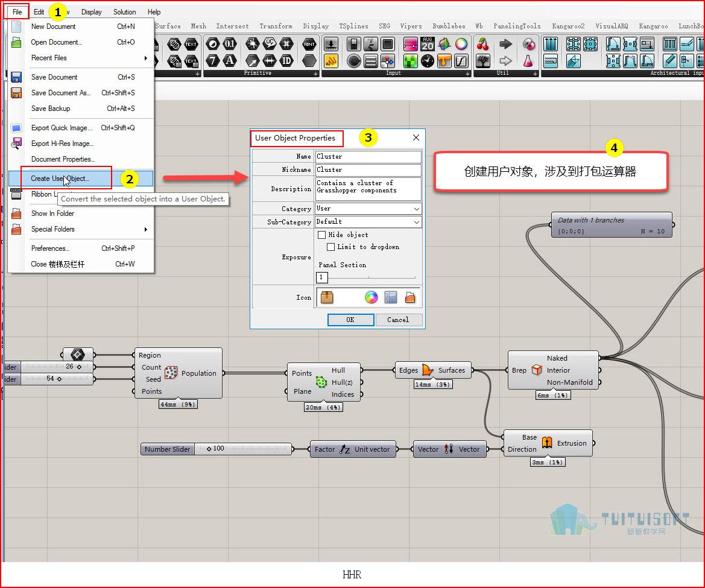Switch to the Bumblebee ribbon tab
This screenshot has height=588, width=705.
click(x=449, y=26)
